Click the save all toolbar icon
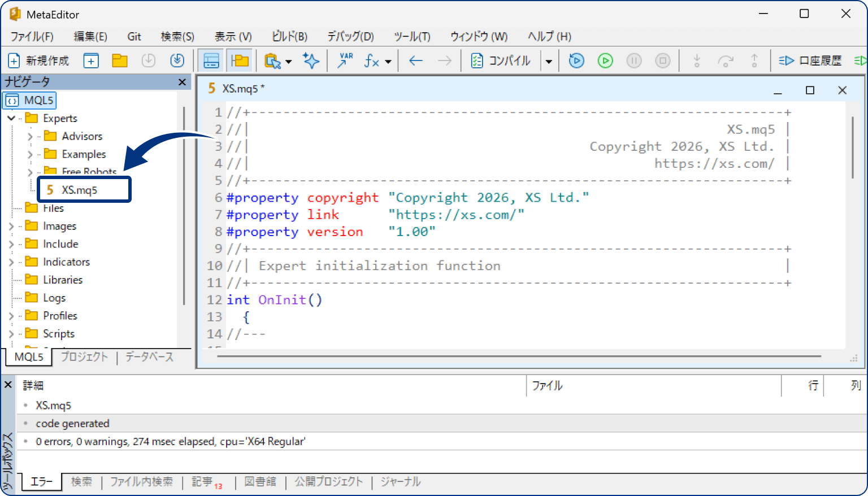 [x=177, y=60]
